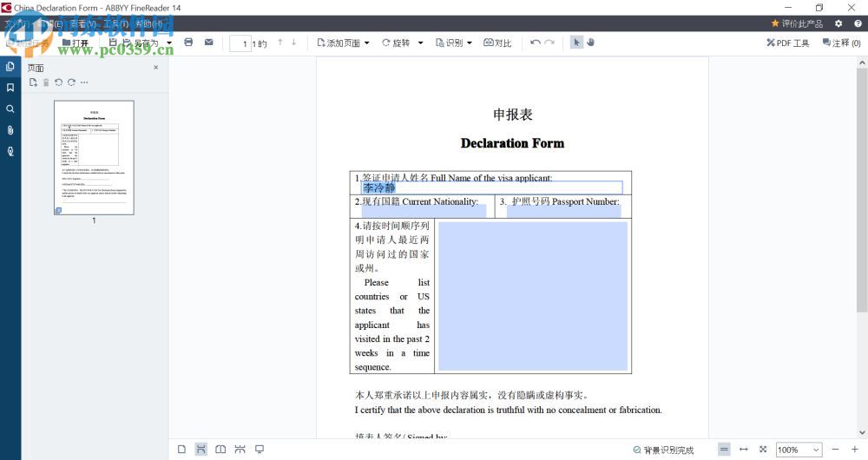Save the document icon
868x460 pixels.
pos(113,43)
